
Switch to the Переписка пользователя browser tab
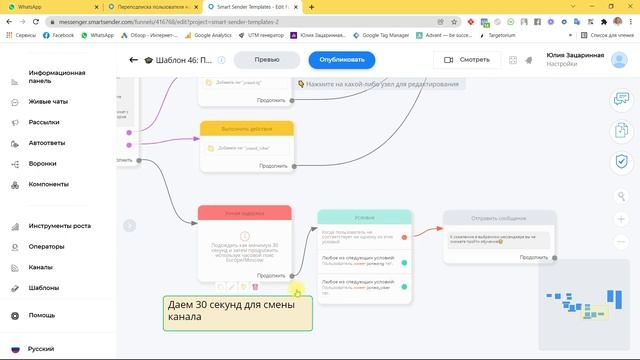(x=153, y=7)
